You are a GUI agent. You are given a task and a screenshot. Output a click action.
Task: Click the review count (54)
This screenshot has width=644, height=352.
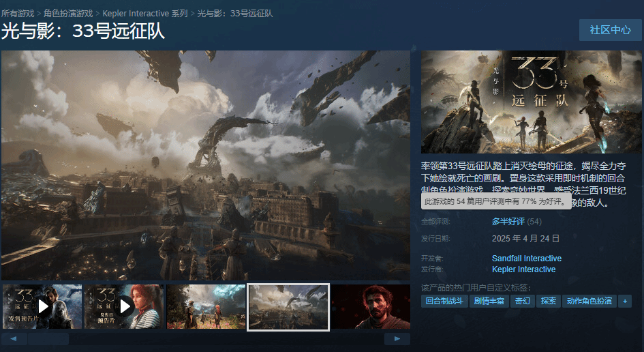click(x=534, y=222)
